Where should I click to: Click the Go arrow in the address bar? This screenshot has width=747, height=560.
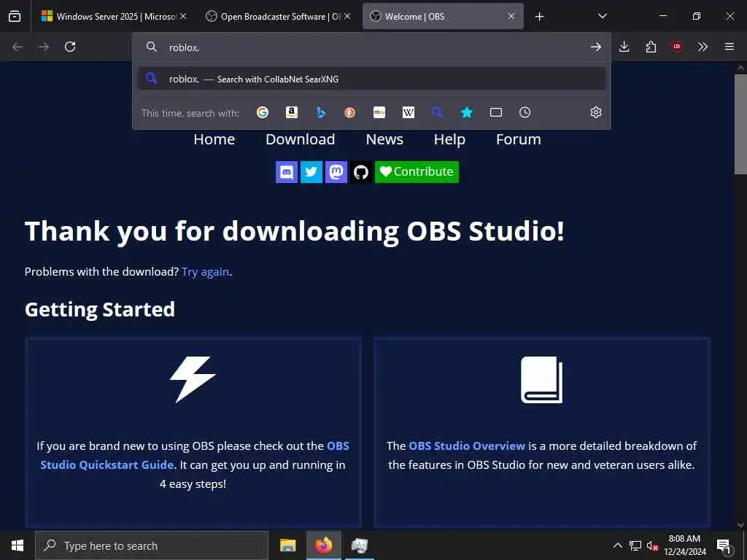tap(595, 47)
